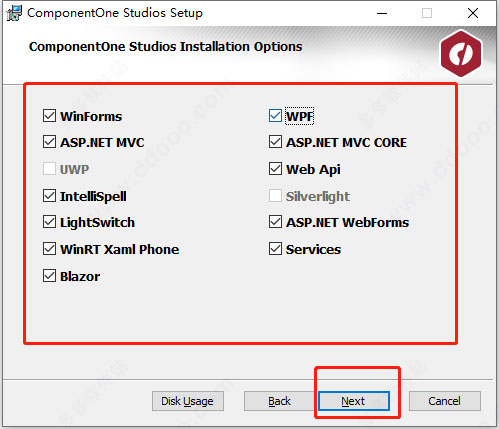Disable the IntelliSpell option

[49, 196]
